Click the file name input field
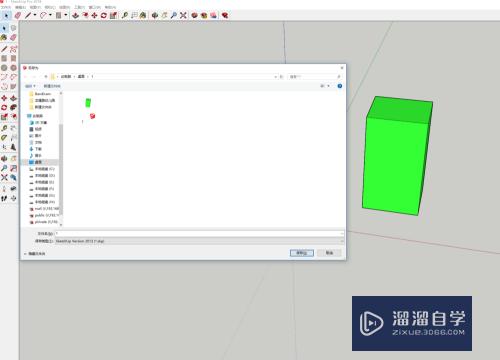500x360 pixels. point(199,234)
